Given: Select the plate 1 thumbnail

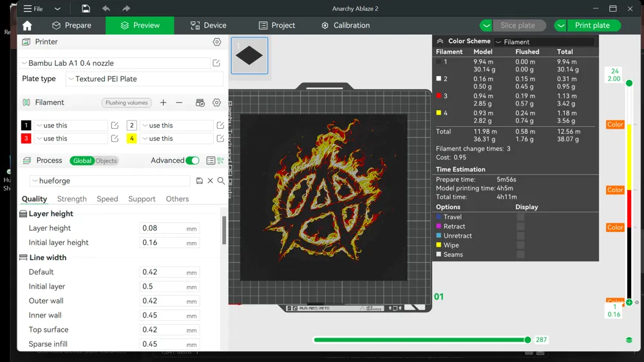Looking at the screenshot, I should (249, 56).
